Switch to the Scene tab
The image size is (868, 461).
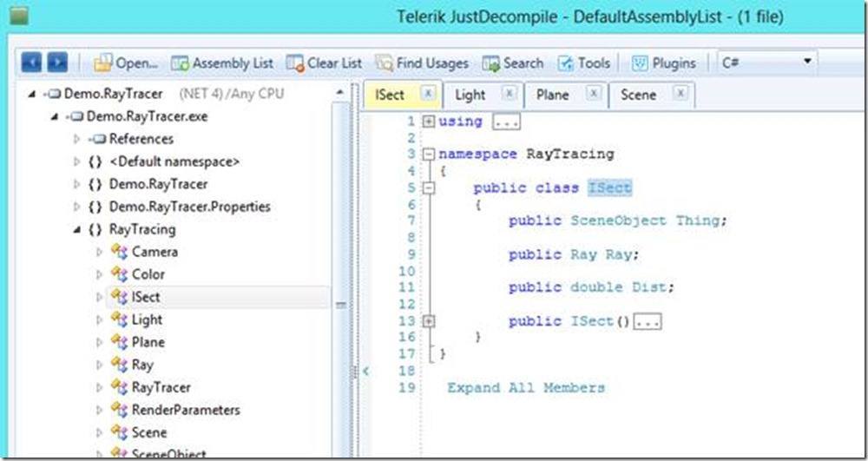coord(638,95)
